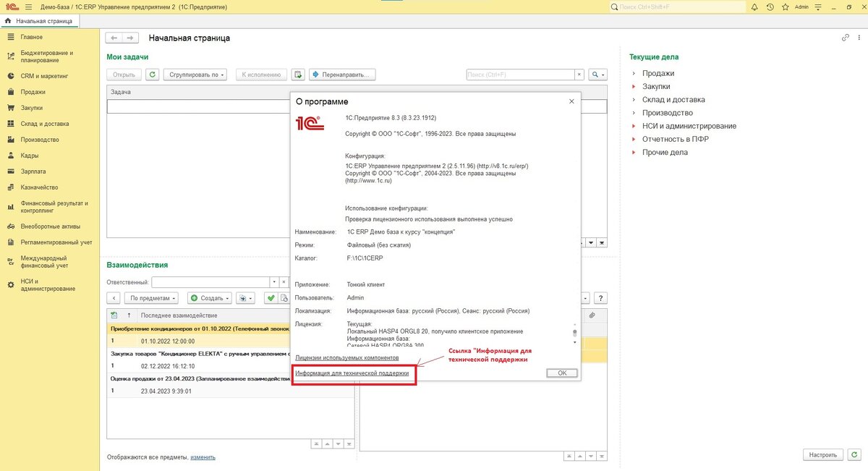This screenshot has width=868, height=471.
Task: Click the К исполнению button
Action: click(261, 75)
